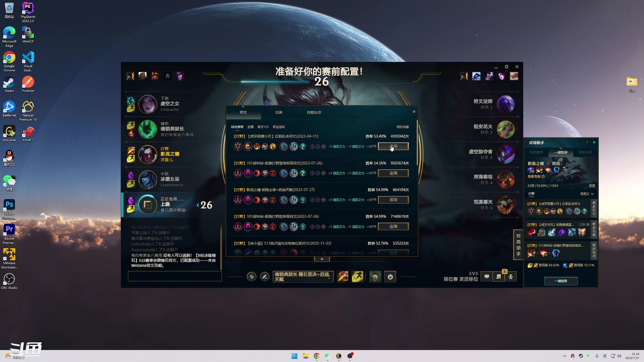The width and height of the screenshot is (644, 362).
Task: Open chat bubble icon near ranked label
Action: pos(487,277)
